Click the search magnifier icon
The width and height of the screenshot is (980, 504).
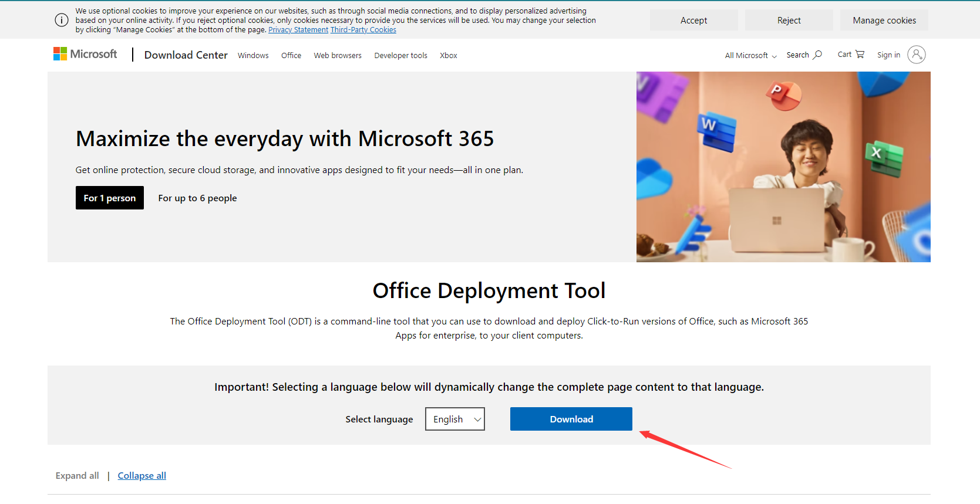817,55
